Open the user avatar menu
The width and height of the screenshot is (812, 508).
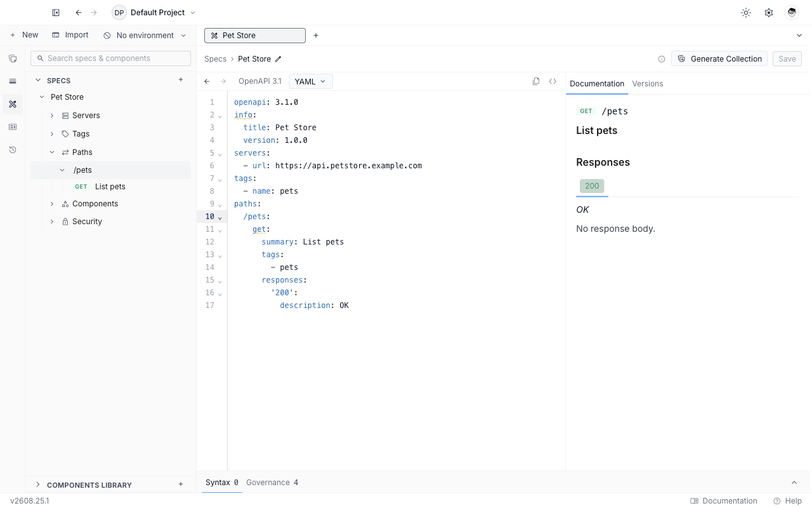pyautogui.click(x=792, y=13)
